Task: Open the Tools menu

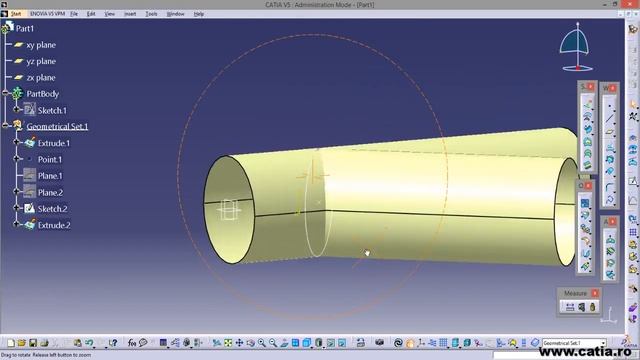Action: [151, 14]
